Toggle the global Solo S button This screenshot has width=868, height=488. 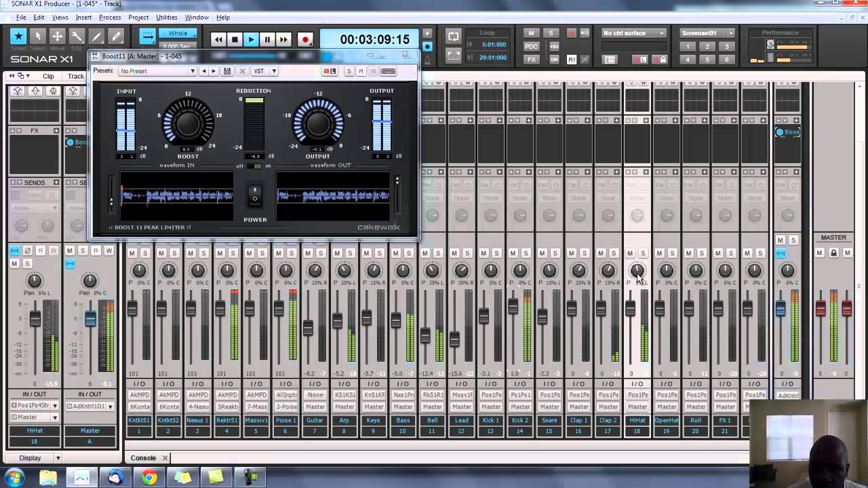551,33
